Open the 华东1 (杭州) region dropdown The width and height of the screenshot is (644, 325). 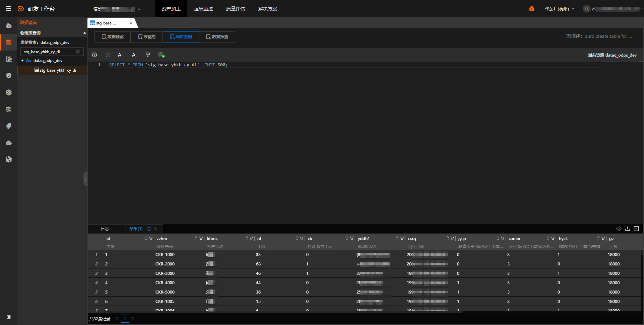[560, 9]
